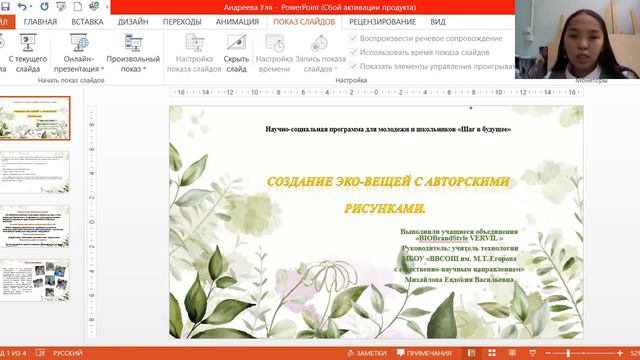The width and height of the screenshot is (640, 360).
Task: Start Slide Show from status bar icon
Action: pyautogui.click(x=532, y=353)
